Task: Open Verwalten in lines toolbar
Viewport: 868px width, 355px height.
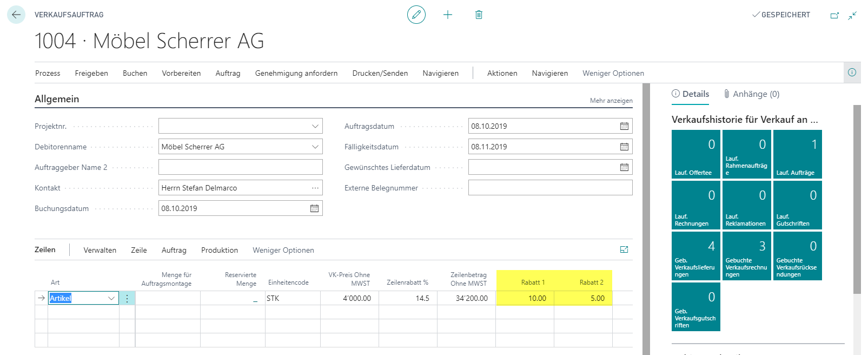Action: [x=100, y=250]
